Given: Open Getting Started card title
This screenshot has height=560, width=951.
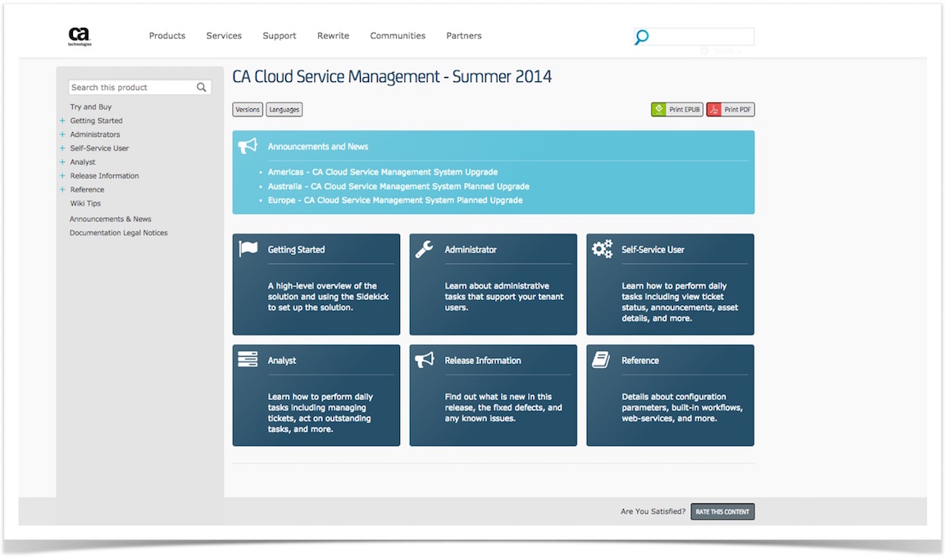Looking at the screenshot, I should coord(296,249).
